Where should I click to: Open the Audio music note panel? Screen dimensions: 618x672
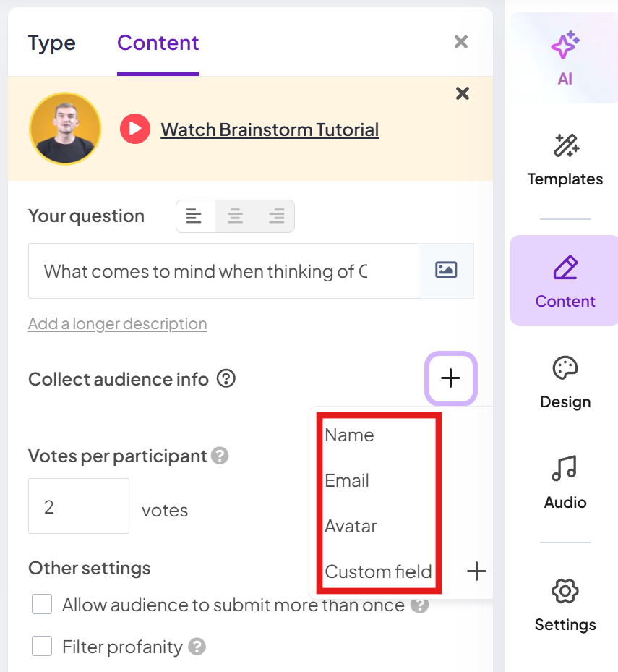[x=565, y=482]
